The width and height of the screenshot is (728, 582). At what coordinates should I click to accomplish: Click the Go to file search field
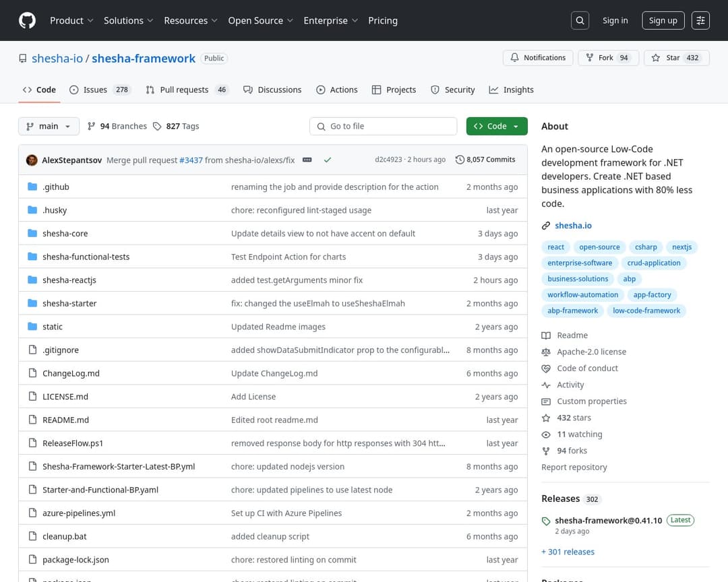coord(383,126)
